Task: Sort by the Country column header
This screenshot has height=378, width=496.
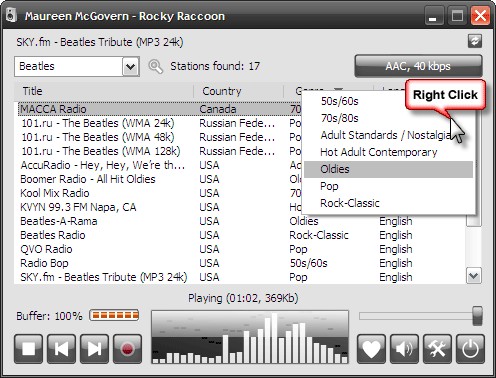Action: (x=238, y=91)
